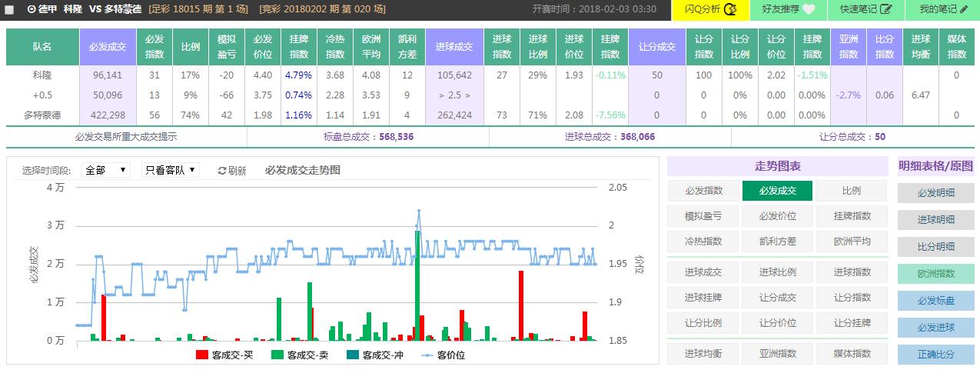The width and height of the screenshot is (980, 370).
Task: Click the 进球总成交 368,066 summary
Action: (x=610, y=137)
